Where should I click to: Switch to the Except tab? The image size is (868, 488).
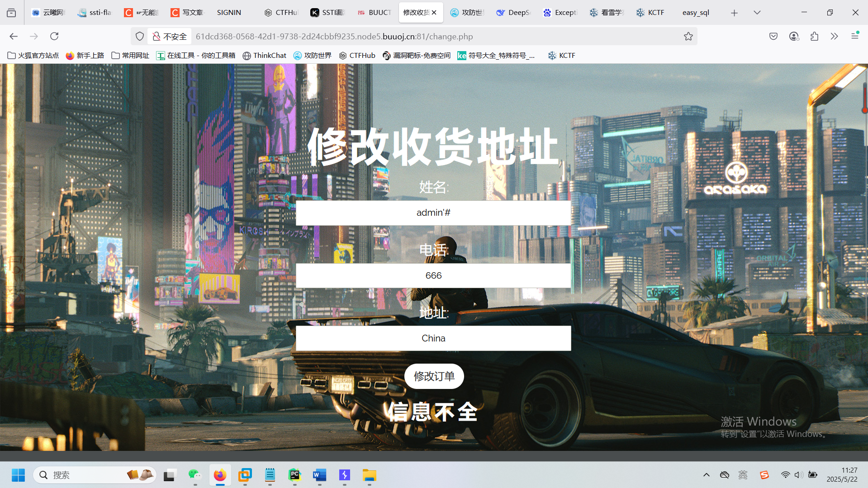pos(560,13)
